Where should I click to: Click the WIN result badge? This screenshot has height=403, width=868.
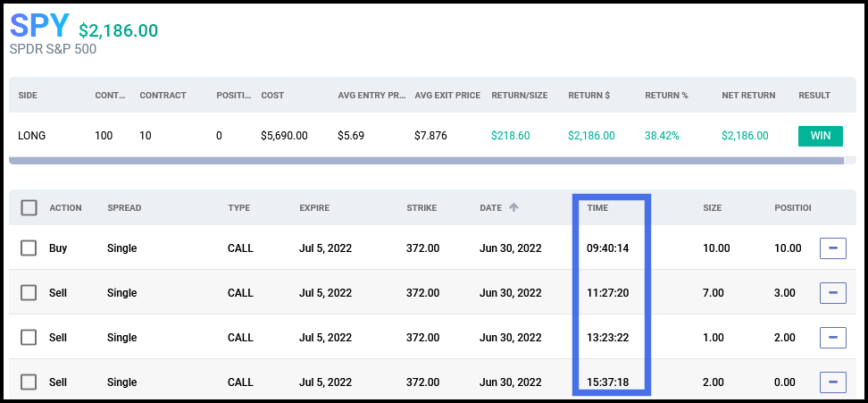click(x=821, y=136)
